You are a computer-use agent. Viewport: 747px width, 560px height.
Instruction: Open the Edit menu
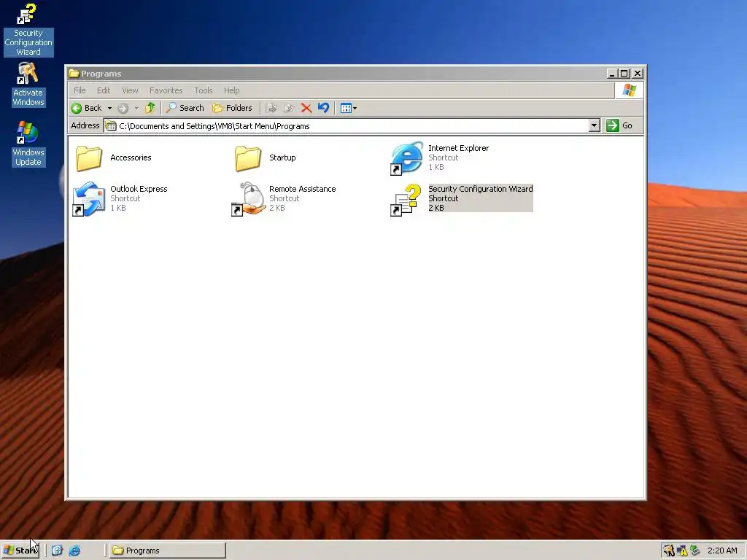click(104, 90)
